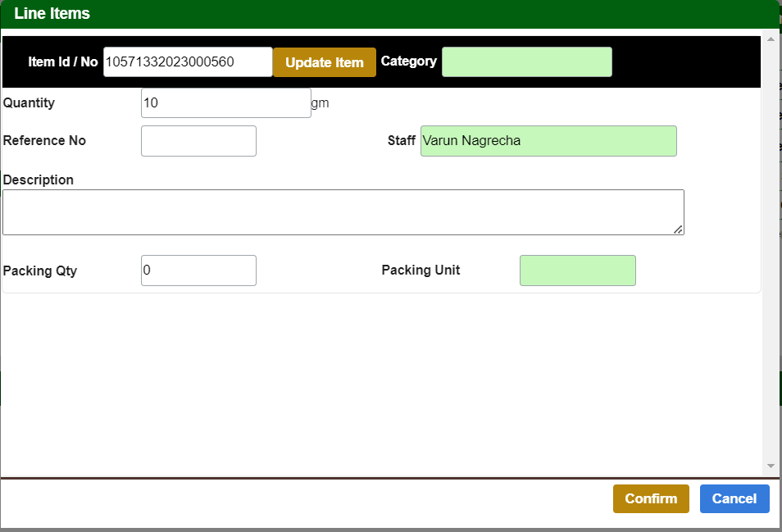Click the Description box resize handle
782x532 pixels.
(678, 230)
